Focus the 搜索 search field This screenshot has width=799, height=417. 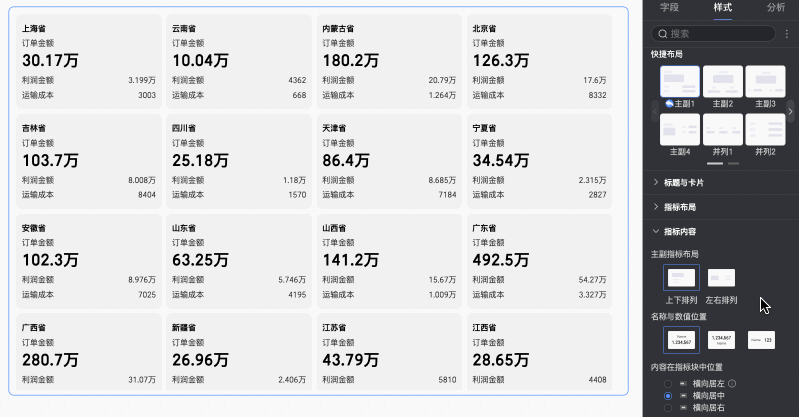(x=713, y=34)
